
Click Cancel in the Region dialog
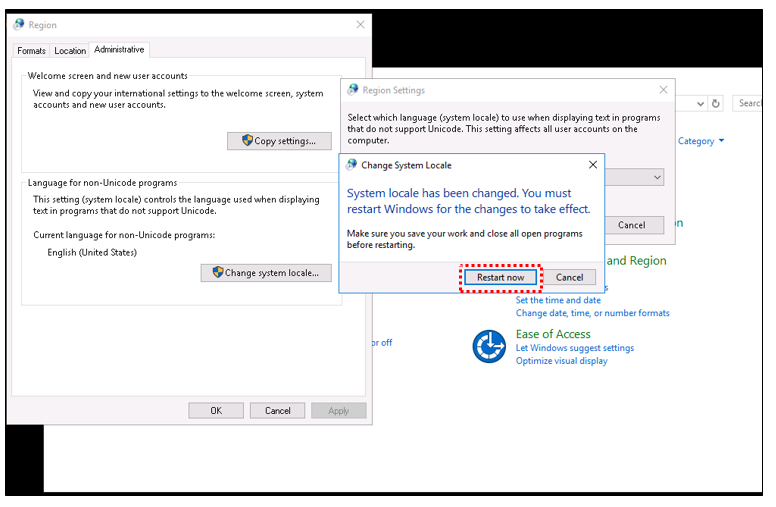(277, 410)
